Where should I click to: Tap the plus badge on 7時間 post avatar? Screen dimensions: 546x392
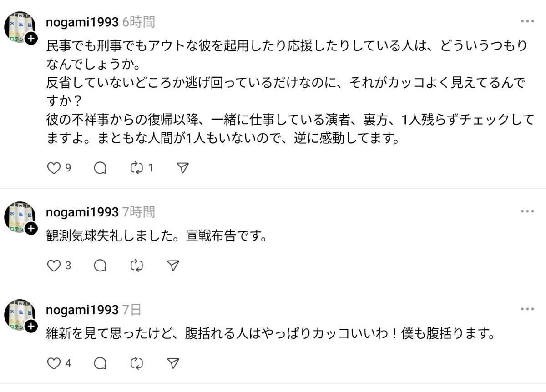[x=30, y=228]
